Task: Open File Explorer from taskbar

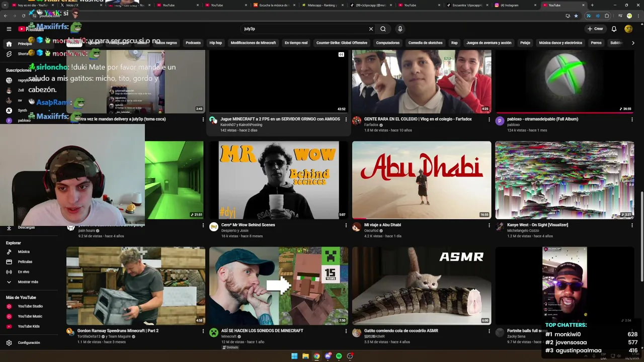Action: 305,356
